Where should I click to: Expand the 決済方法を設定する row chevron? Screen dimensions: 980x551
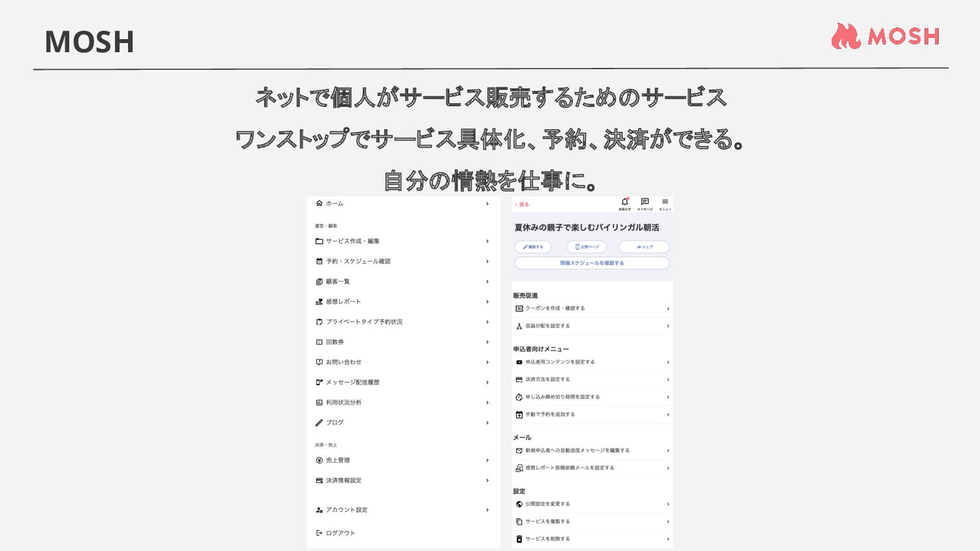point(668,380)
